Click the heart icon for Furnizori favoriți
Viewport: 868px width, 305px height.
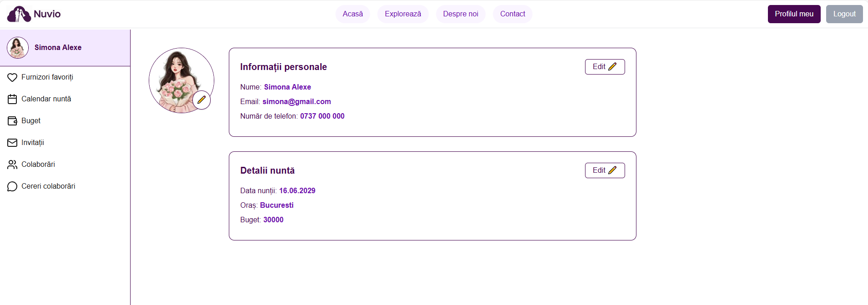click(x=12, y=77)
